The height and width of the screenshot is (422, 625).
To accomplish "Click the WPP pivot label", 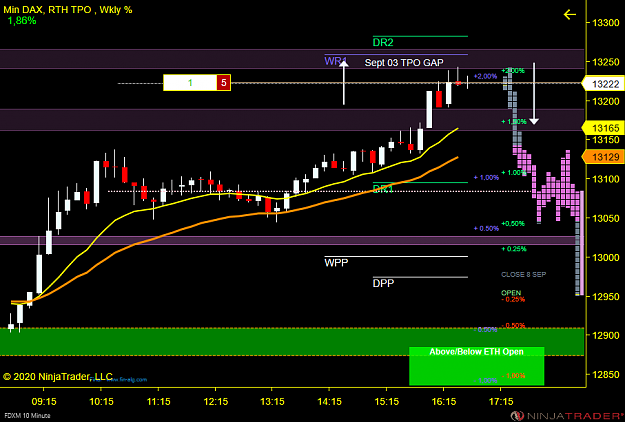I will coord(336,262).
